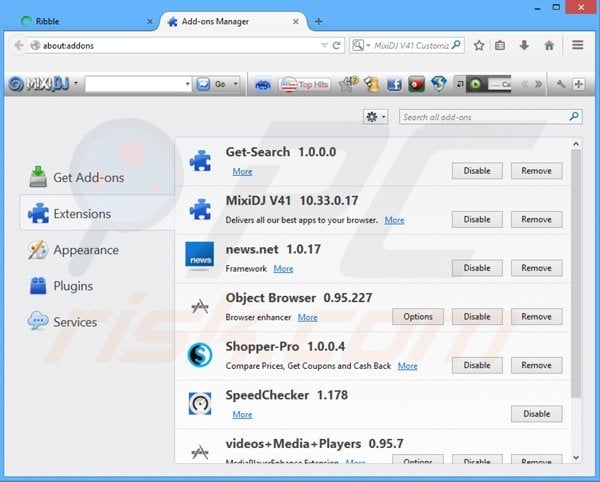Open the Firefox hamburger menu
The width and height of the screenshot is (600, 482).
coord(578,45)
